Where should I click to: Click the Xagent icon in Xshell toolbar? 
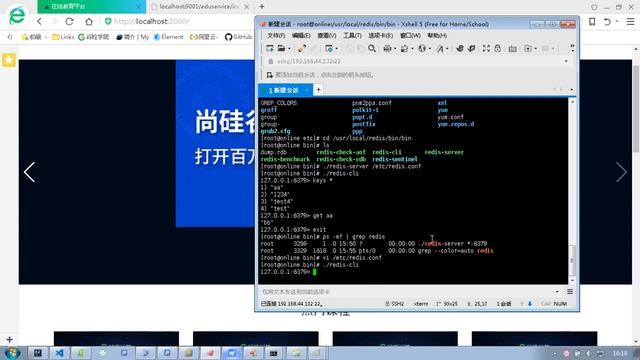tap(472, 49)
